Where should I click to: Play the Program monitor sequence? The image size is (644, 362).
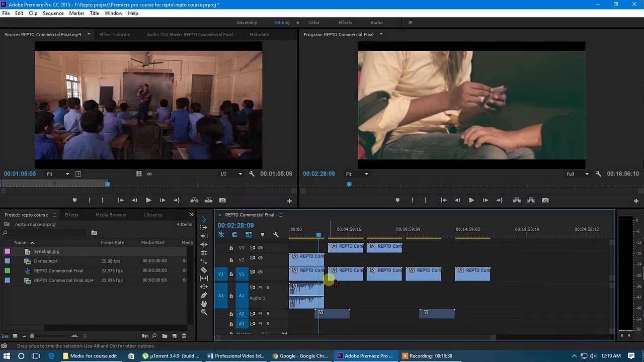pos(471,200)
